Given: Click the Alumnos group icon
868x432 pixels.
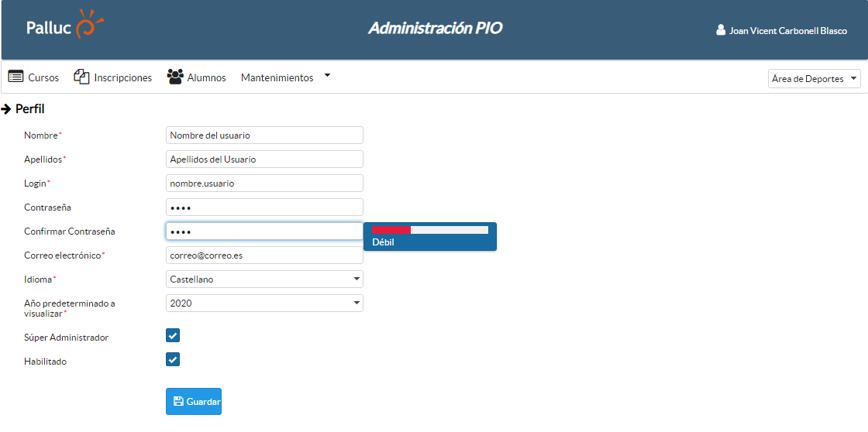Looking at the screenshot, I should click(x=175, y=77).
